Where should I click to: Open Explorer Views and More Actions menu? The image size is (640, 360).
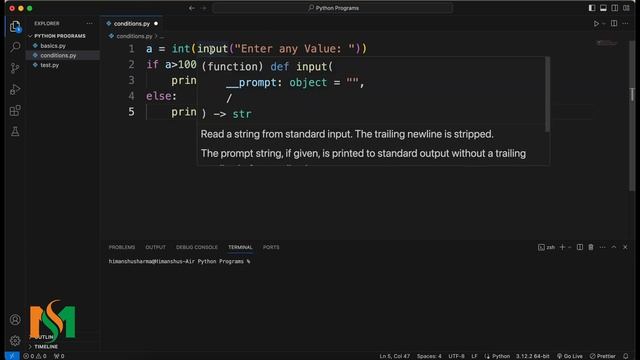point(89,24)
